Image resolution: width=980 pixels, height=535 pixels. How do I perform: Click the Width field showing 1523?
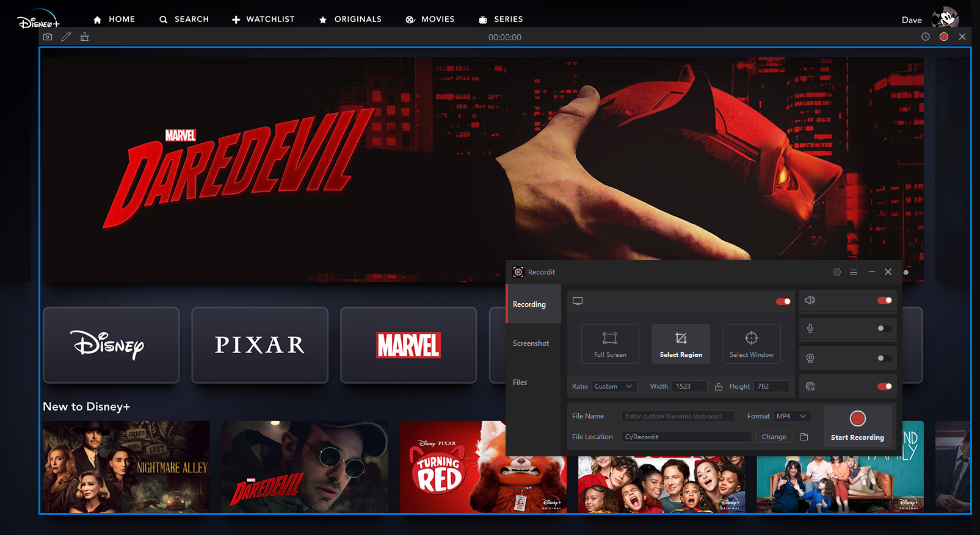[689, 386]
